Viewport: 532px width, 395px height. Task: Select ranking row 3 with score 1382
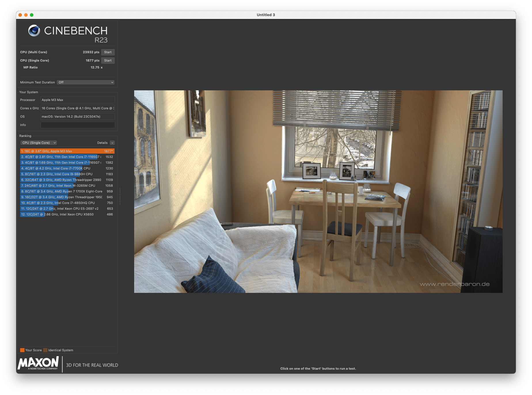coord(67,163)
